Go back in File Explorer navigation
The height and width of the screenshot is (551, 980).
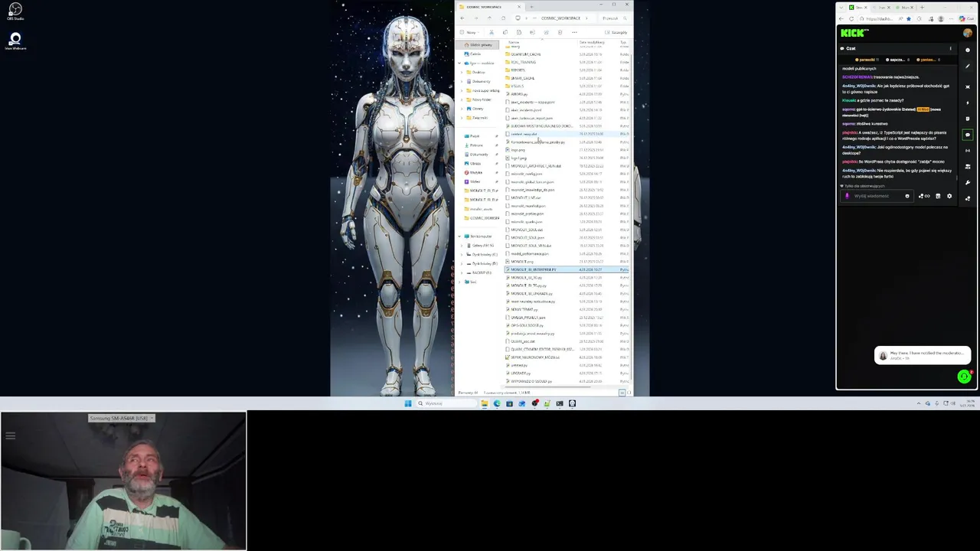(462, 18)
